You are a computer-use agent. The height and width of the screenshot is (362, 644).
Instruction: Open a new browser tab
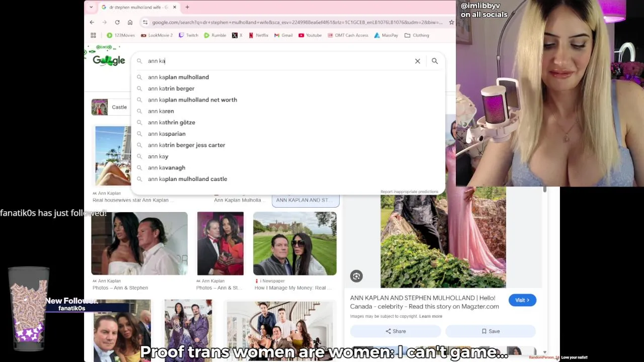[x=187, y=7]
